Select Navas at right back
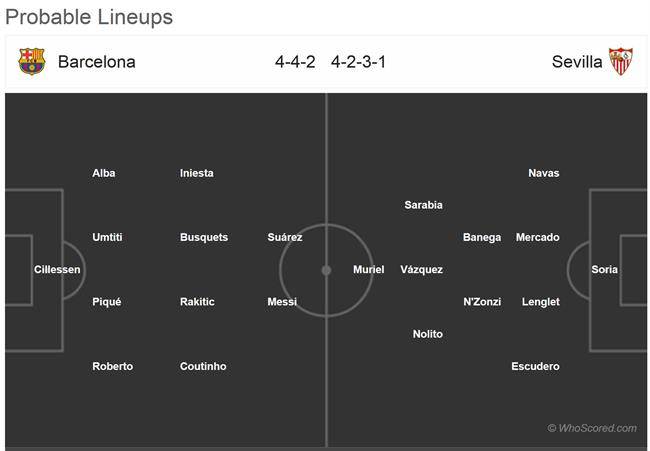The width and height of the screenshot is (650, 451). (x=543, y=173)
